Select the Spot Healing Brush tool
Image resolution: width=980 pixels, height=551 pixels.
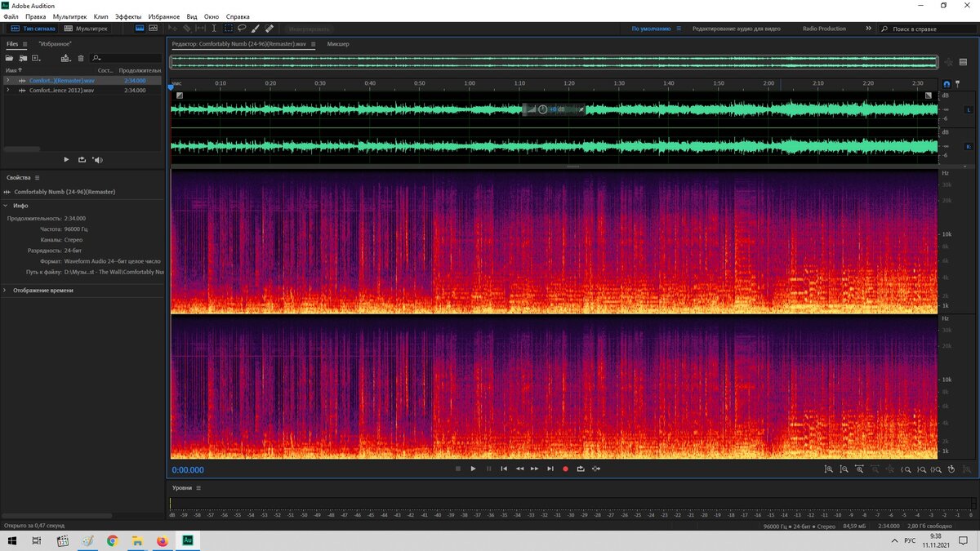269,27
